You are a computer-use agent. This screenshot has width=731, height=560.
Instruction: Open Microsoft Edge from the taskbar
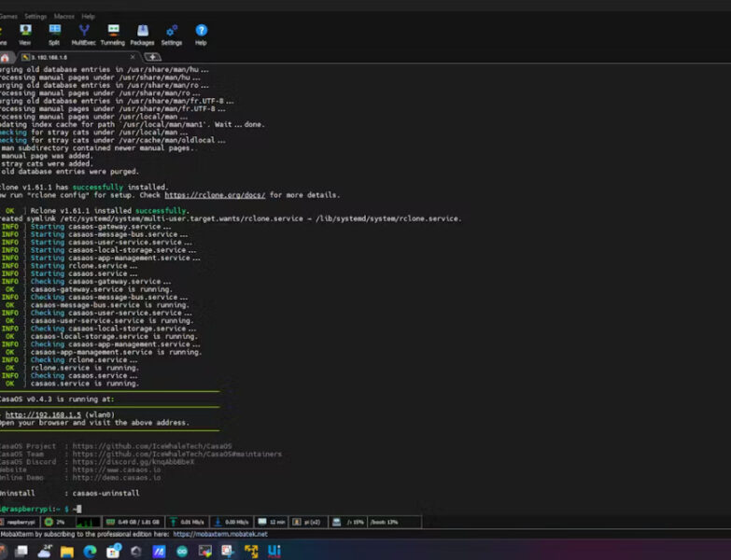click(91, 552)
